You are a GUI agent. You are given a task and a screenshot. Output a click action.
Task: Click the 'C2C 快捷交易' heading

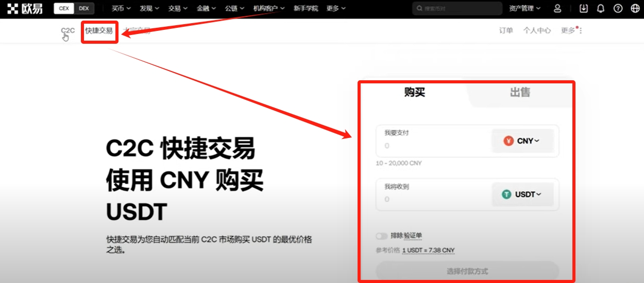pos(180,150)
